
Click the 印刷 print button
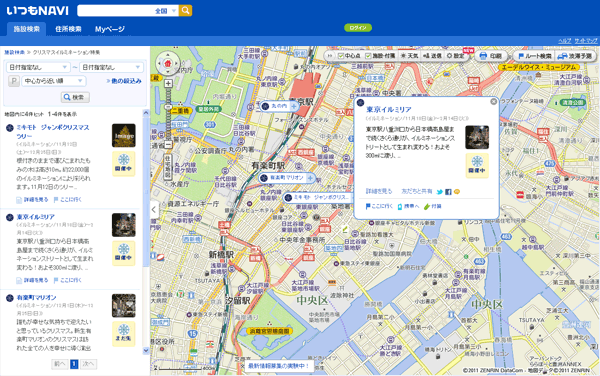[x=491, y=56]
